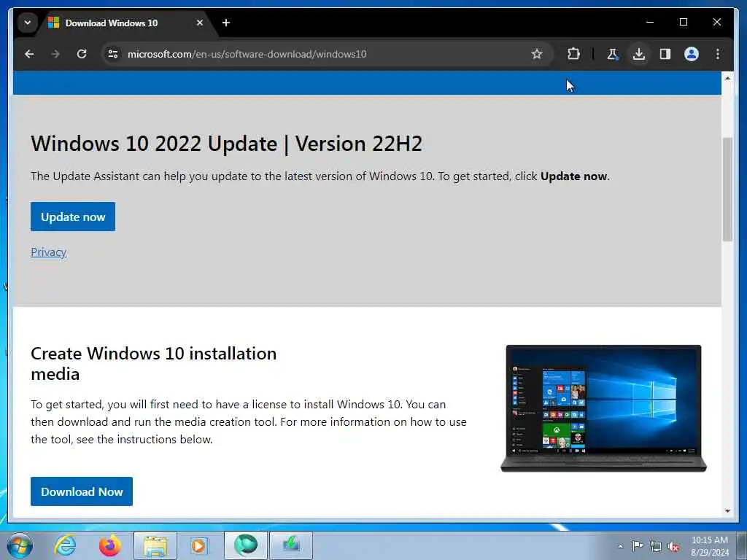Click the Update now button

[x=73, y=217]
